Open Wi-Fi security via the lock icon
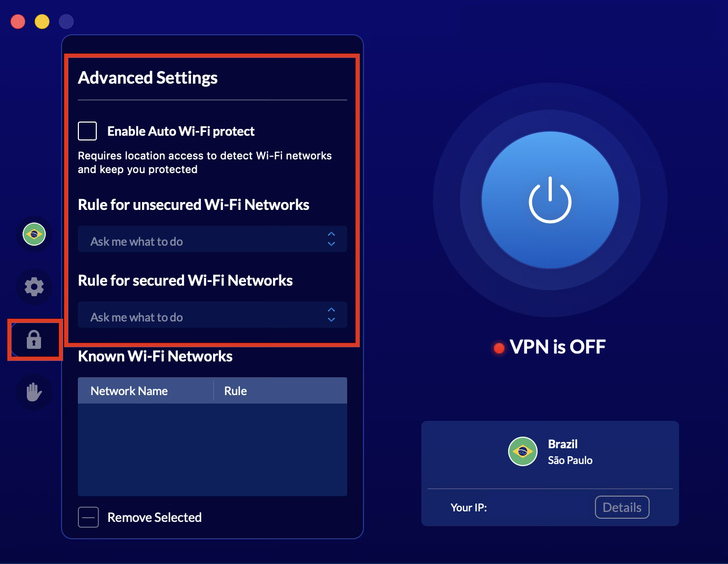The image size is (728, 564). (x=34, y=340)
